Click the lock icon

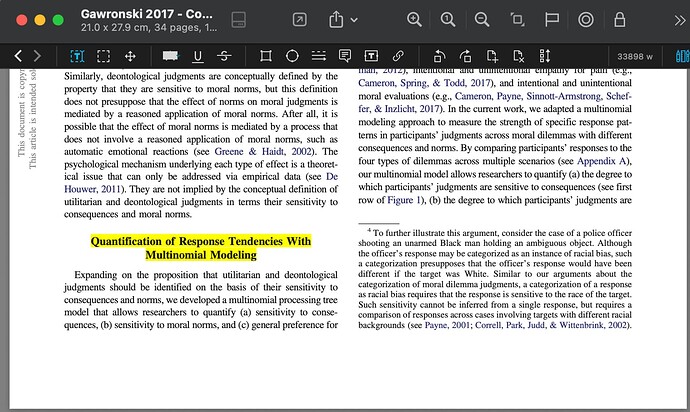pos(620,19)
